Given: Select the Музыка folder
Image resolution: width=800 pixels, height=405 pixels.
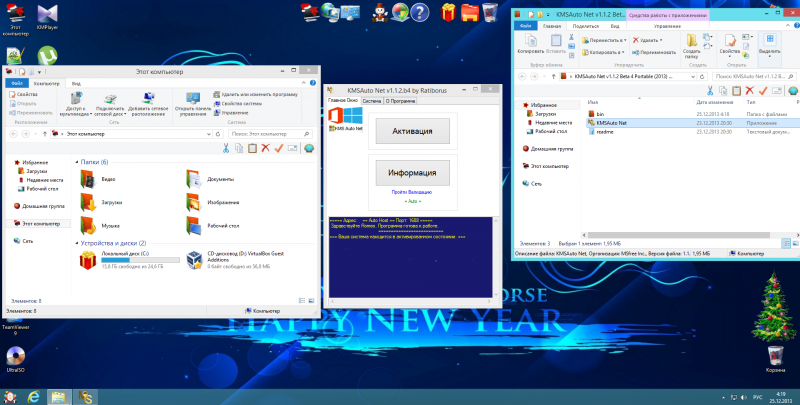Looking at the screenshot, I should tap(100, 225).
